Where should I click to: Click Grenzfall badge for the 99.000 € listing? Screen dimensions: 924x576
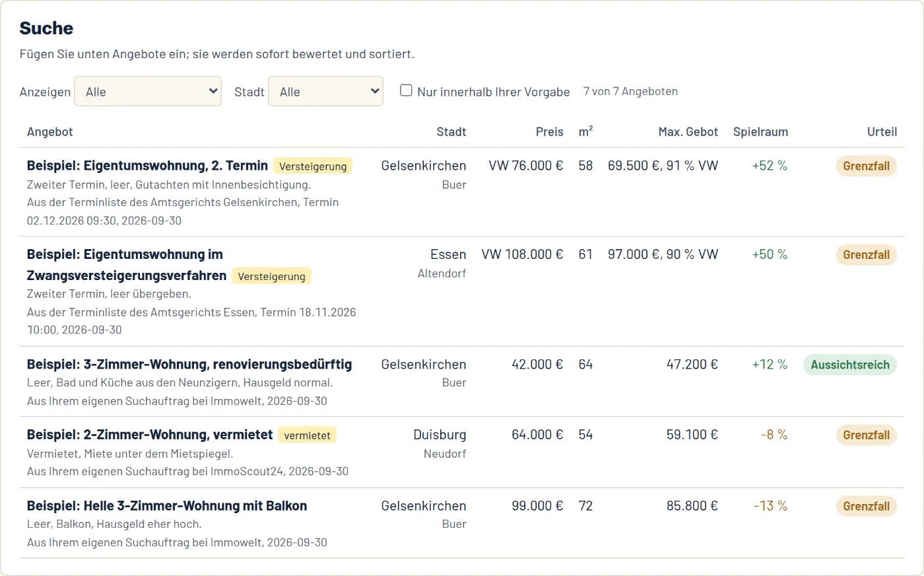pyautogui.click(x=866, y=507)
